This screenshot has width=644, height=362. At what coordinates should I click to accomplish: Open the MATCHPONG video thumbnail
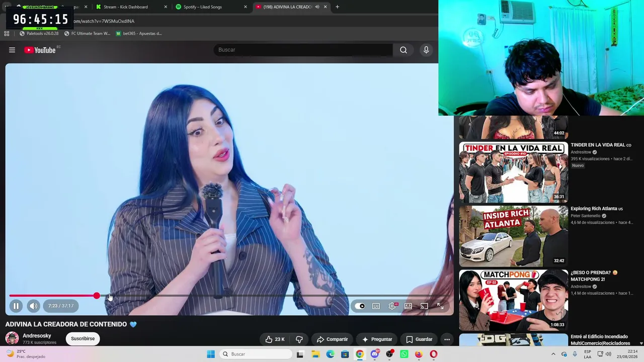tap(514, 300)
